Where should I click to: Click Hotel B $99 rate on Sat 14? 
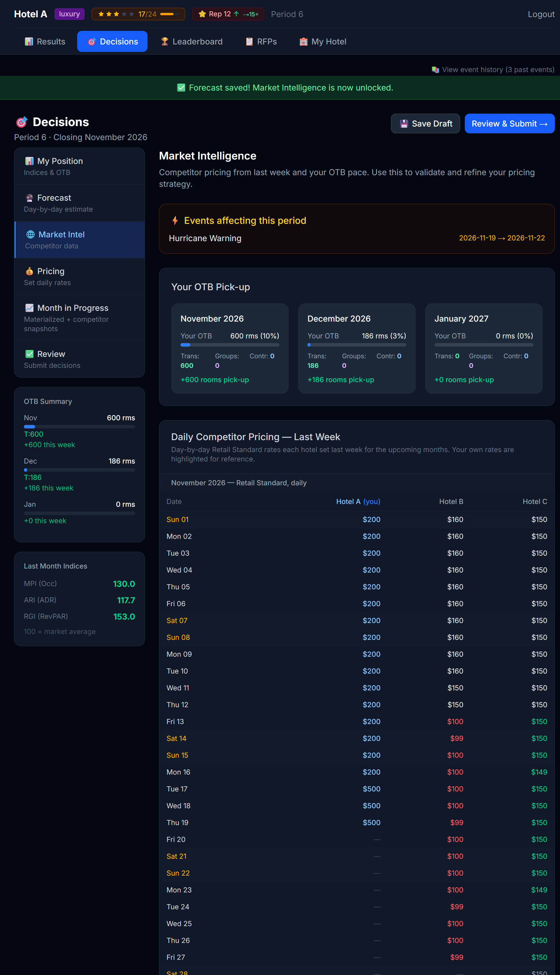pos(457,739)
